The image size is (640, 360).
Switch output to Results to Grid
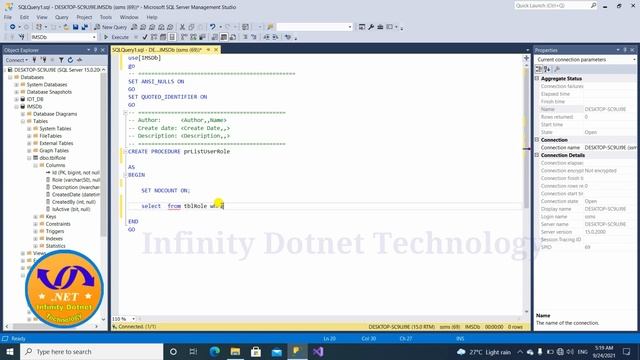(x=224, y=37)
